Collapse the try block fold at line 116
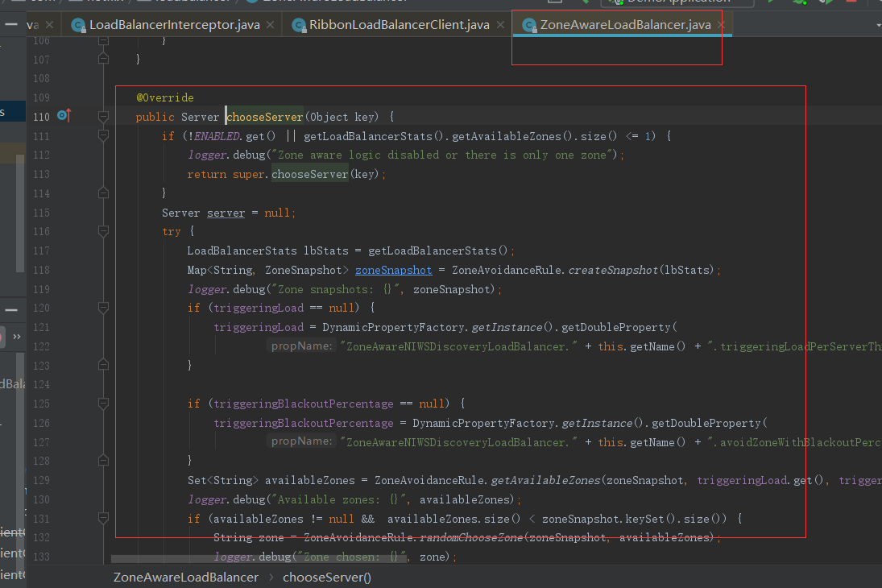 103,231
